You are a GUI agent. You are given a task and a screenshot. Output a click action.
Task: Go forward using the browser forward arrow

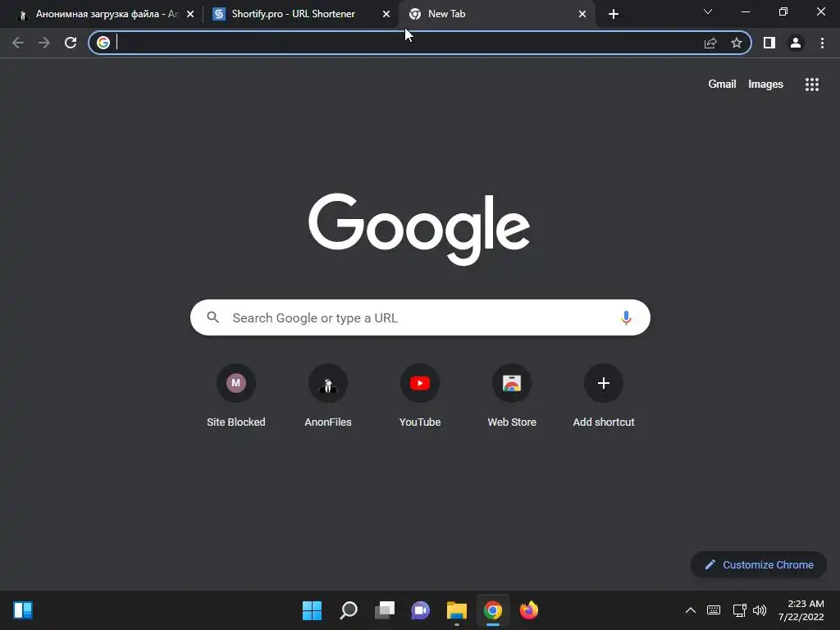(44, 43)
